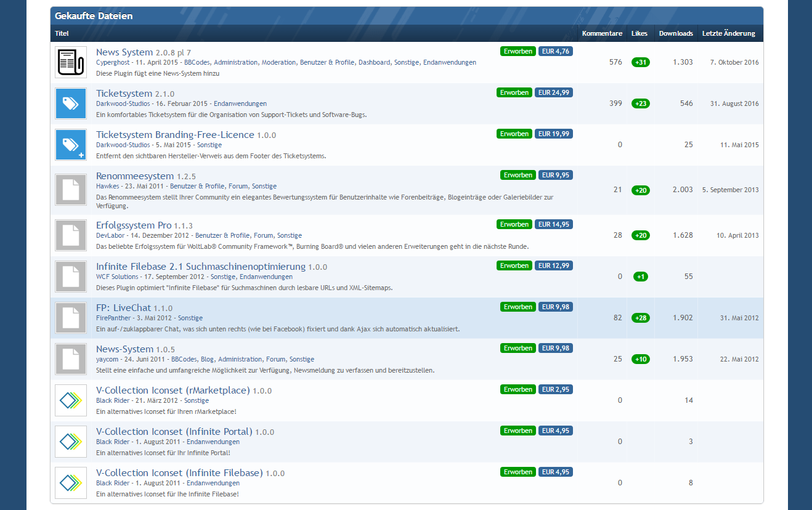Open the News-System 1.0.5 file title
The width and height of the screenshot is (812, 510).
(124, 349)
